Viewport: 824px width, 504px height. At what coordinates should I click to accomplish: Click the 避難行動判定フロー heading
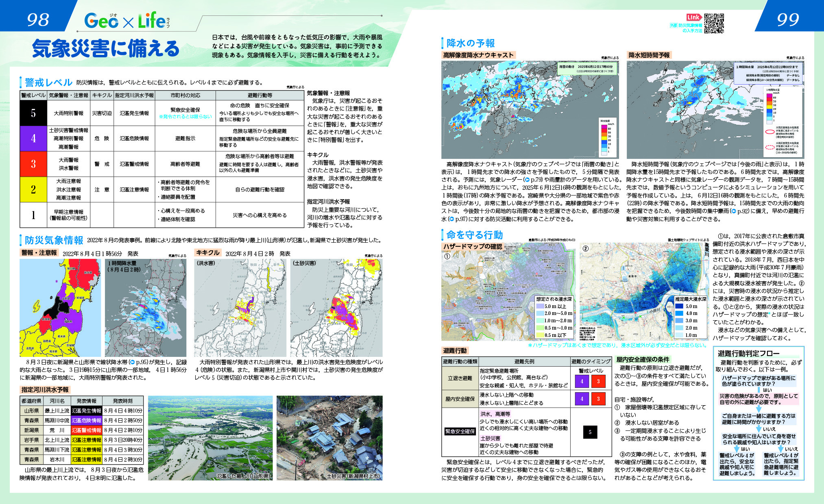click(748, 353)
